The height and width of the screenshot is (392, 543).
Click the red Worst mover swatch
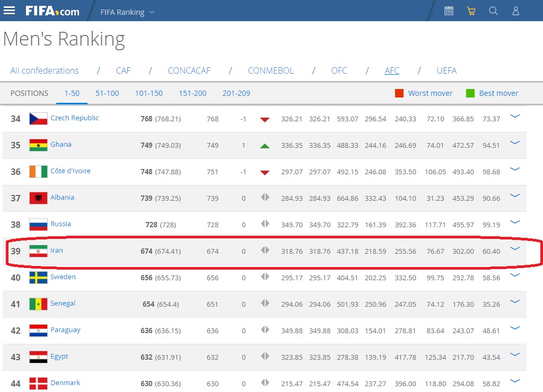click(399, 93)
